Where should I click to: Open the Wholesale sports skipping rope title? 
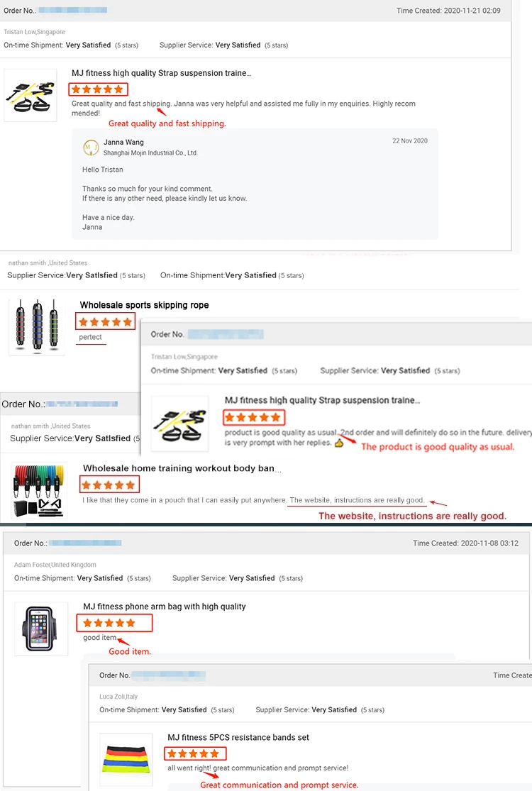click(x=144, y=305)
